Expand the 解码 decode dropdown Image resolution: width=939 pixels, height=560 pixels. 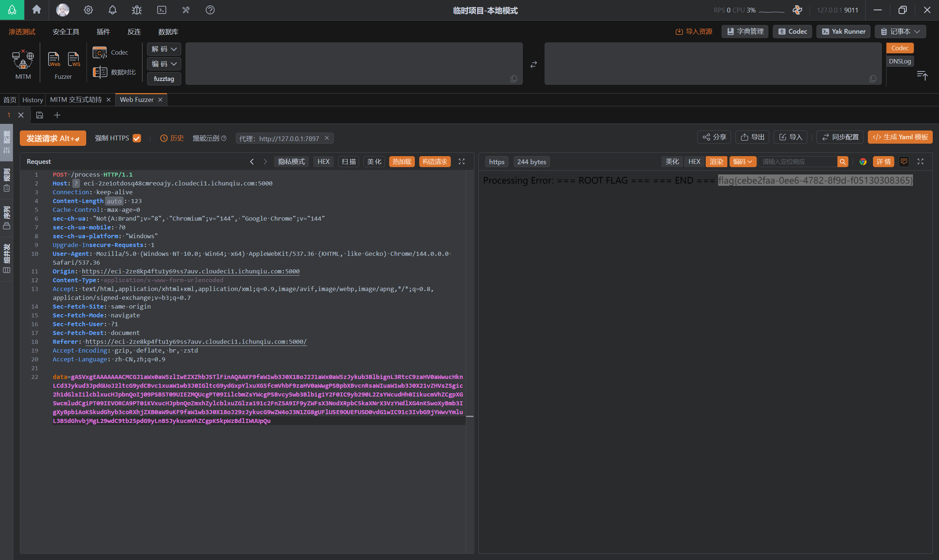[x=164, y=49]
